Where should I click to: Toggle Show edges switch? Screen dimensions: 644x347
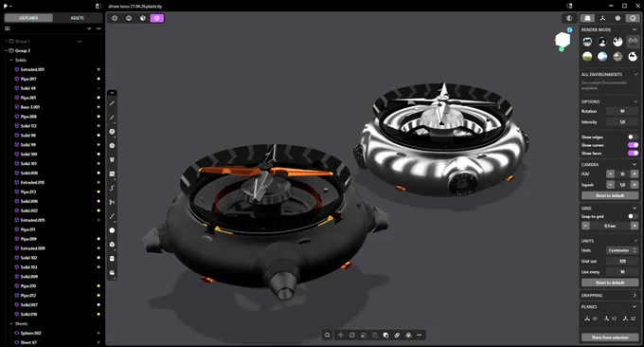coord(633,137)
